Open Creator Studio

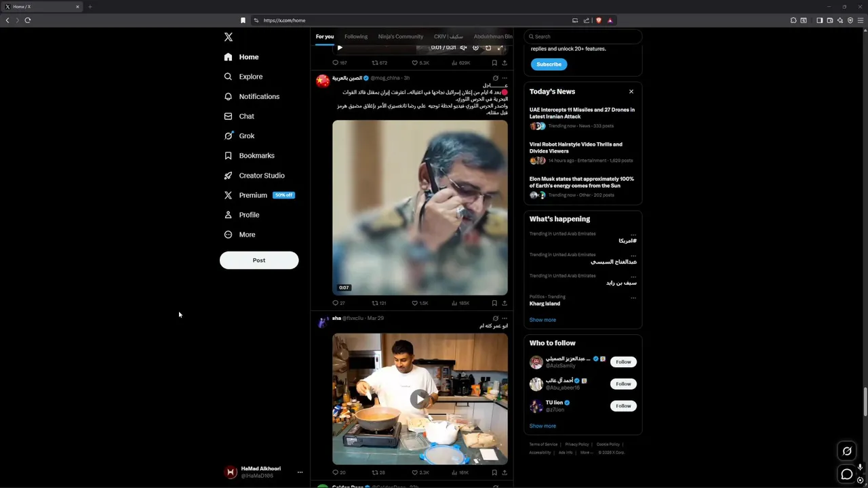[254, 175]
